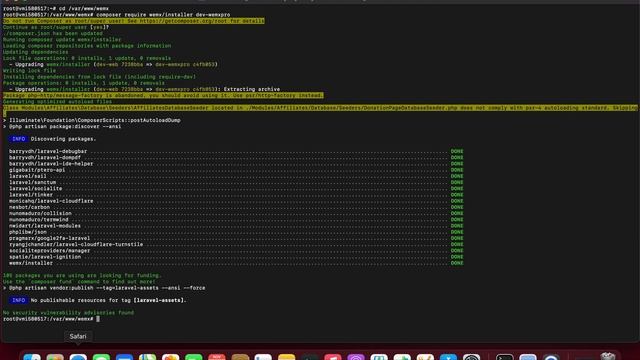This screenshot has height=360, width=640.
Task: Click the 'No publishable resources for tag' message
Action: [x=109, y=300]
